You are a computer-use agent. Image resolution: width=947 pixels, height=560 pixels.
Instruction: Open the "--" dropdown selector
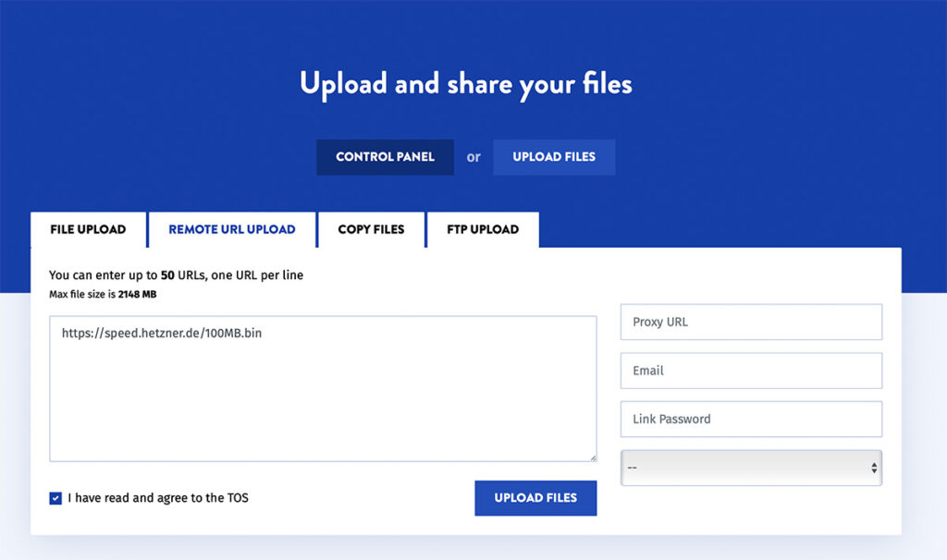pyautogui.click(x=751, y=468)
